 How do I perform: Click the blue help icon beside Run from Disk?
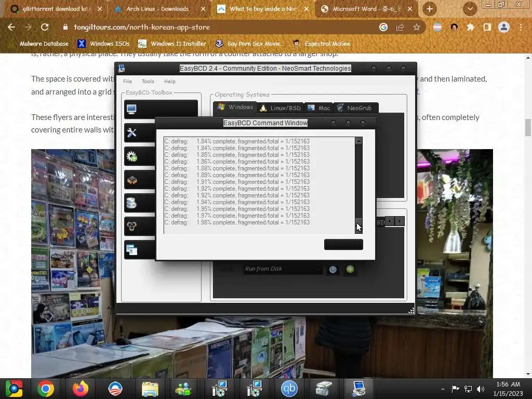coord(333,270)
